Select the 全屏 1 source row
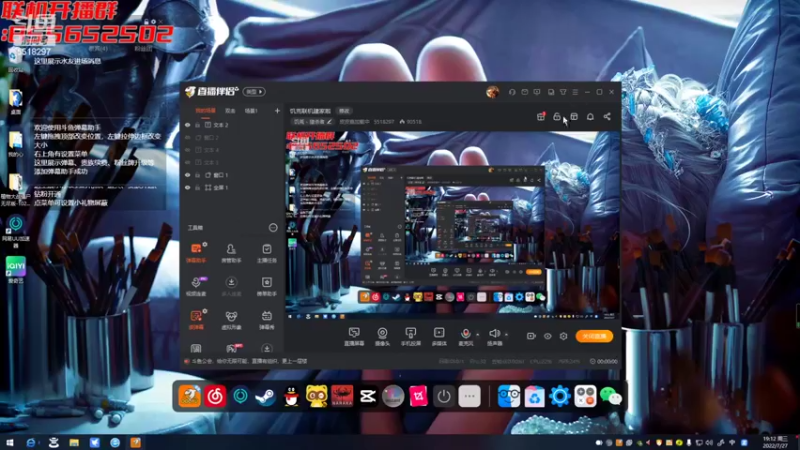The height and width of the screenshot is (450, 800). pyautogui.click(x=232, y=188)
